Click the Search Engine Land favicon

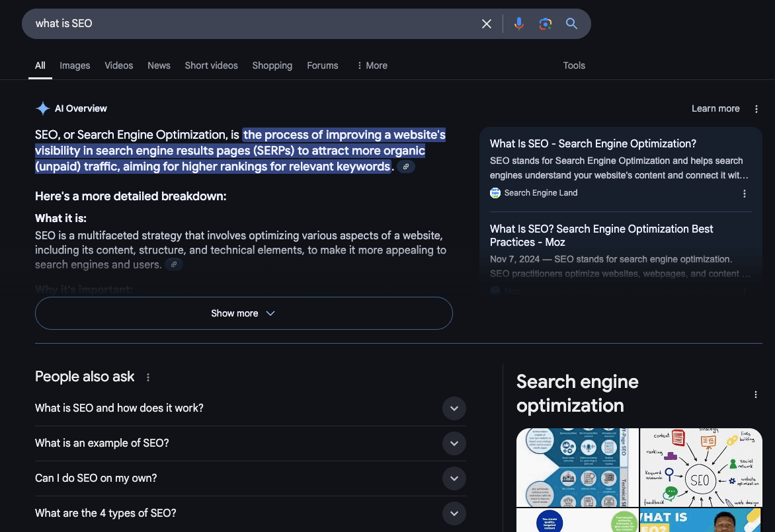pyautogui.click(x=495, y=193)
